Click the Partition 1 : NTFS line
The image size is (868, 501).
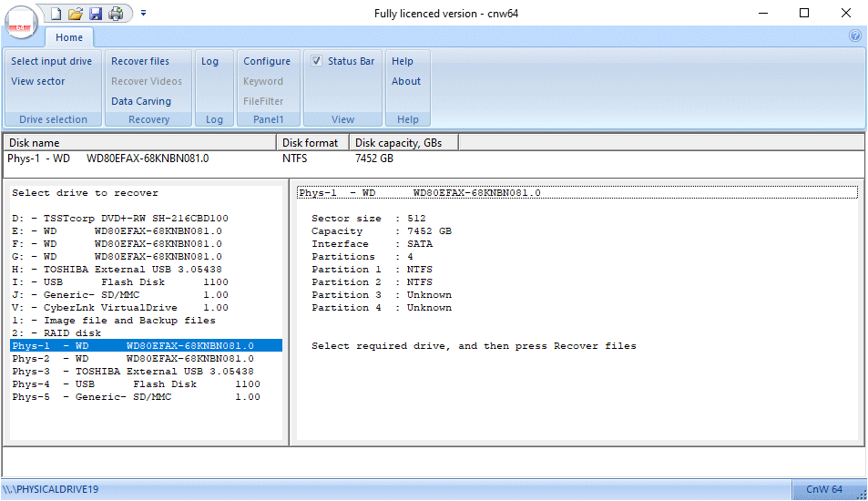tap(372, 269)
